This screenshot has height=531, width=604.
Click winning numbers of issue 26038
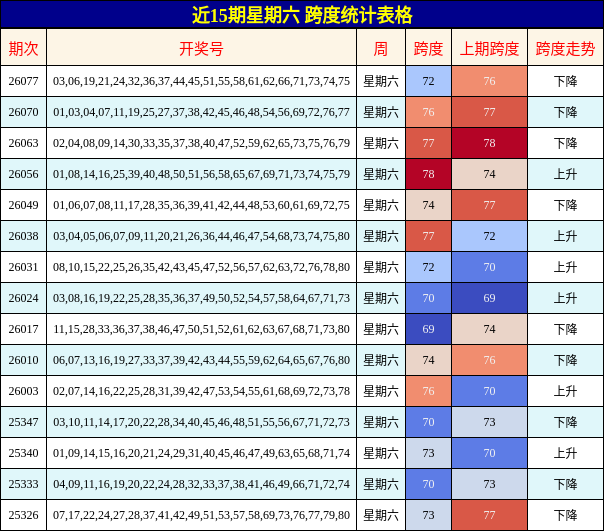[201, 236]
